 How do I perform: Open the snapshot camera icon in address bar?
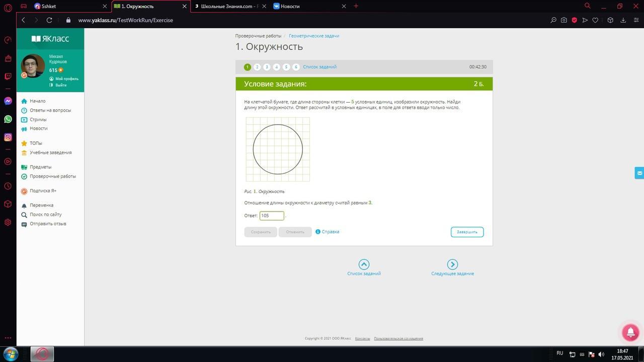[564, 20]
